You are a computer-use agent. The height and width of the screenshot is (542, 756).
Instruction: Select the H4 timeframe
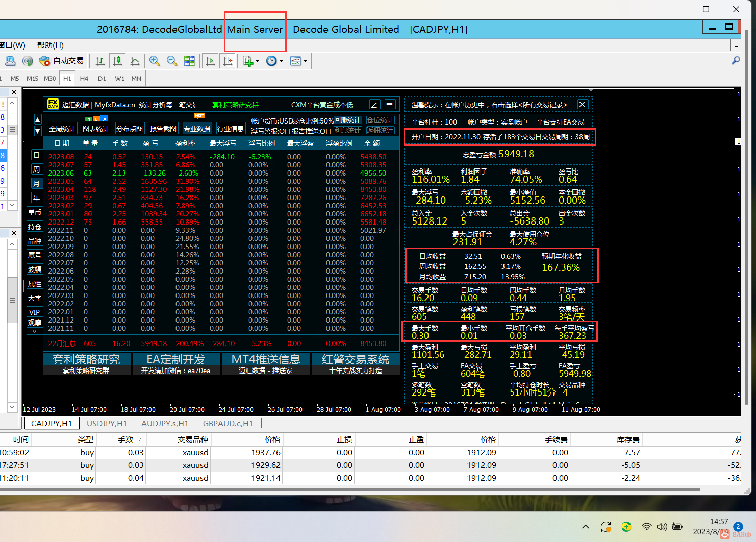pos(84,79)
